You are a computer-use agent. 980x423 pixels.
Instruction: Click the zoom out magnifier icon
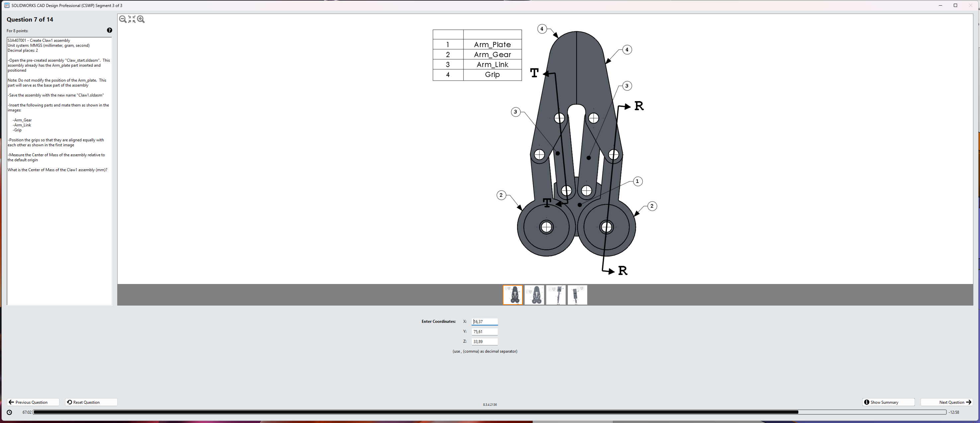coord(123,19)
